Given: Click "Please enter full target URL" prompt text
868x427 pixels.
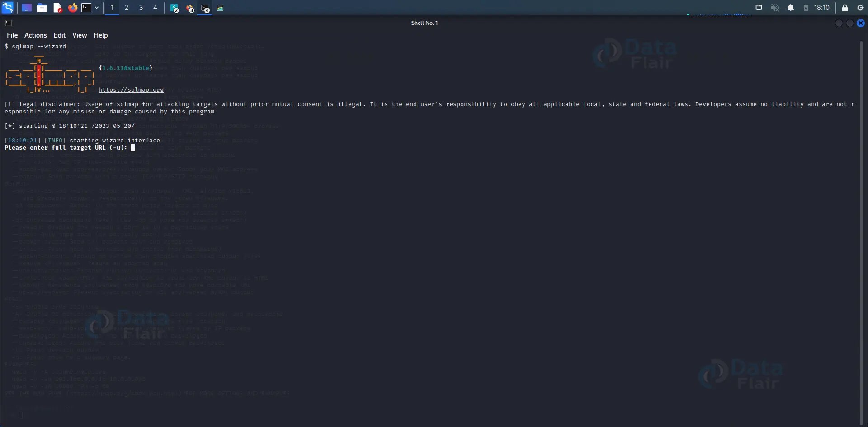Looking at the screenshot, I should [x=66, y=148].
